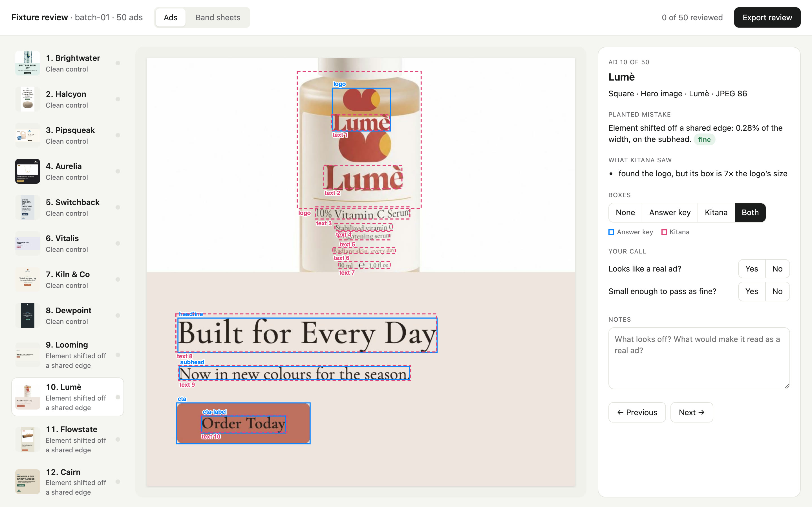Open the Halcyon thumbnail
The width and height of the screenshot is (812, 507).
point(28,99)
